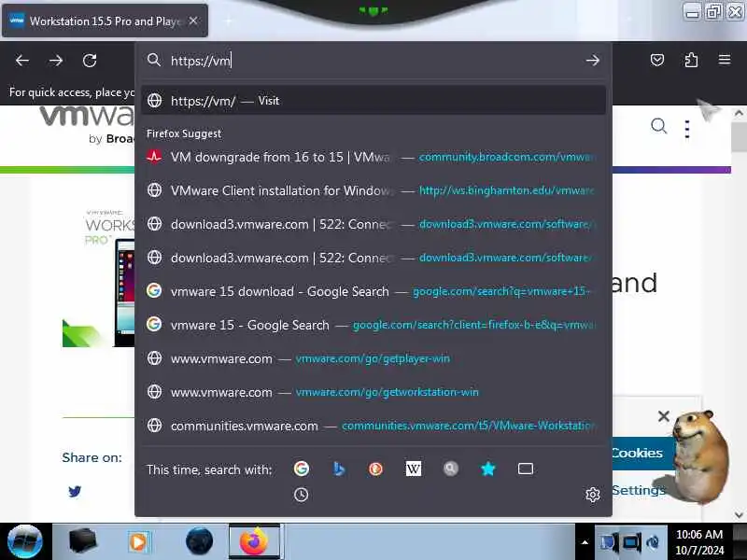
Task: Click the page scrollbar down arrow
Action: click(x=739, y=515)
